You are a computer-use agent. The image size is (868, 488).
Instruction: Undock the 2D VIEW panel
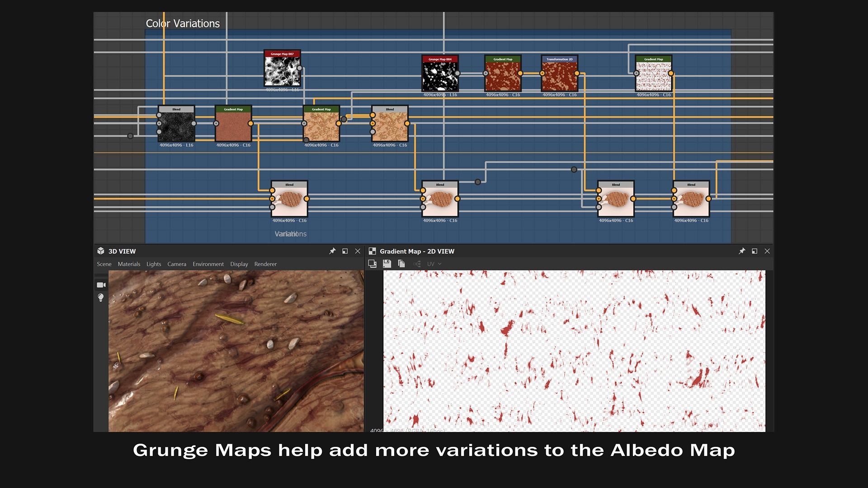pyautogui.click(x=755, y=251)
